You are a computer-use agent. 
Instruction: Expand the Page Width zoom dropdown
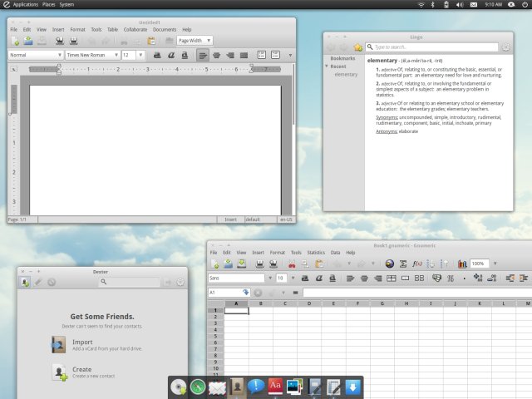tap(195, 40)
